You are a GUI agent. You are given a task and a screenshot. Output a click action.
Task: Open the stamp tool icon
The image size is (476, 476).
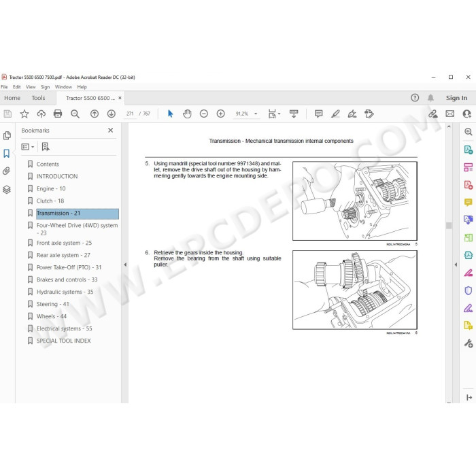(x=369, y=114)
